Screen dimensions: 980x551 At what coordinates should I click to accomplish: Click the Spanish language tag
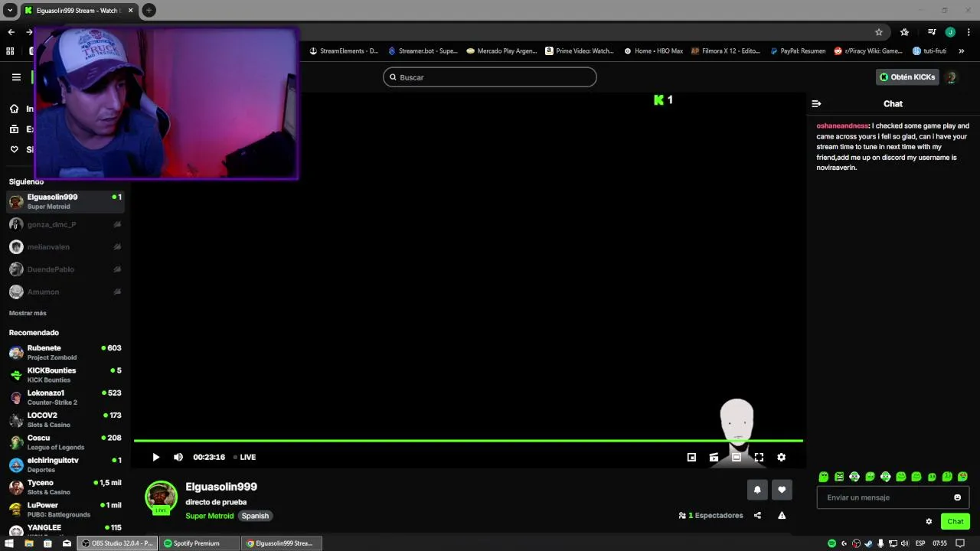click(255, 516)
